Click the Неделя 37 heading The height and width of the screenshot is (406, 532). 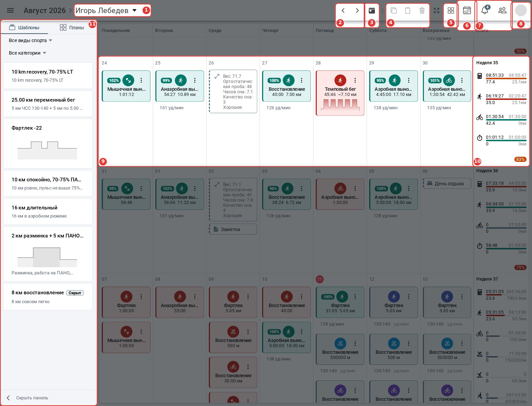coord(487,279)
